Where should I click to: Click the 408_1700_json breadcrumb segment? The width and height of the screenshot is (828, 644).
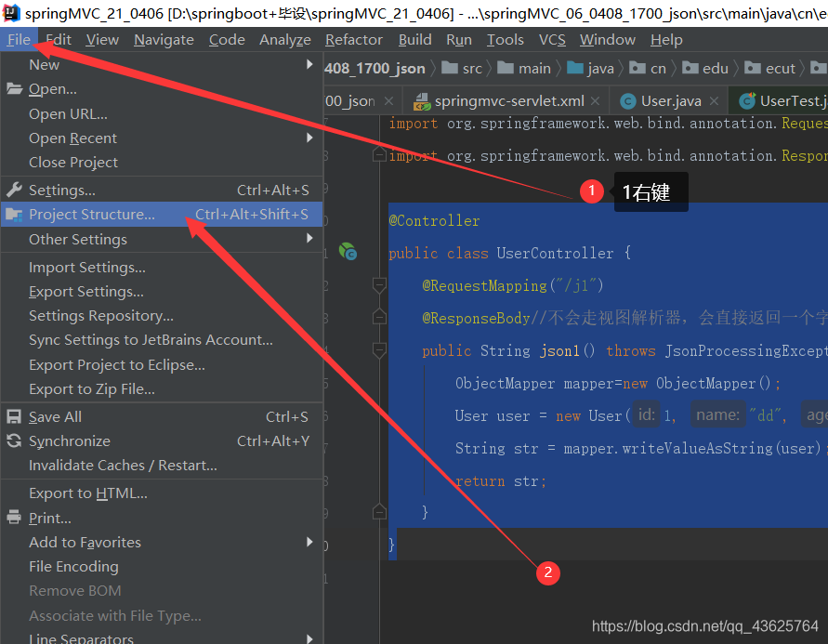point(375,68)
